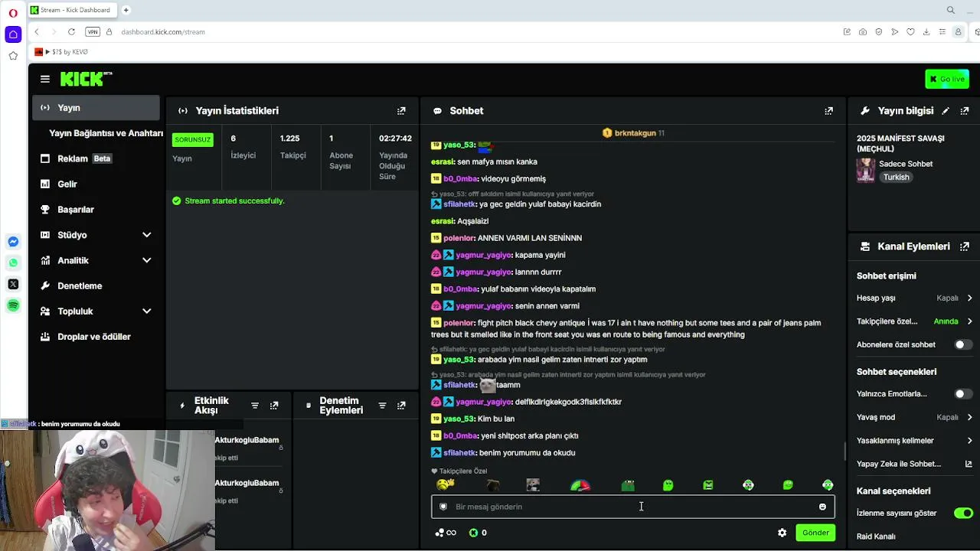The height and width of the screenshot is (551, 980).
Task: Open new browser tab
Action: tap(126, 10)
